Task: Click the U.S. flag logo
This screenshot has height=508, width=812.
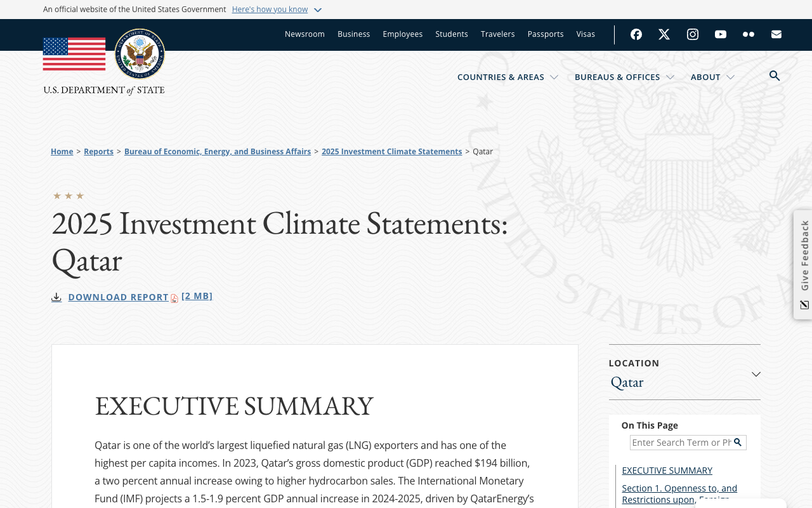Action: pos(74,54)
